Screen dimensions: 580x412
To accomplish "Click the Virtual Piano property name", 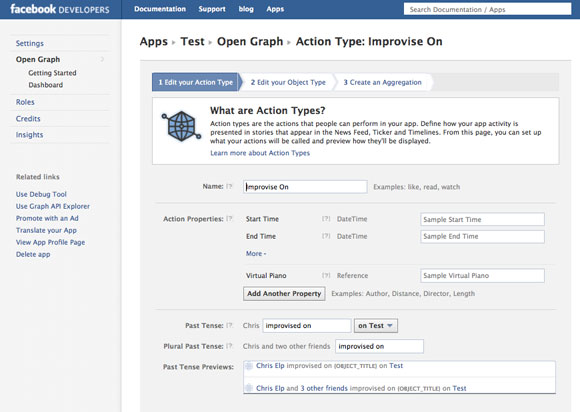I will tap(266, 276).
